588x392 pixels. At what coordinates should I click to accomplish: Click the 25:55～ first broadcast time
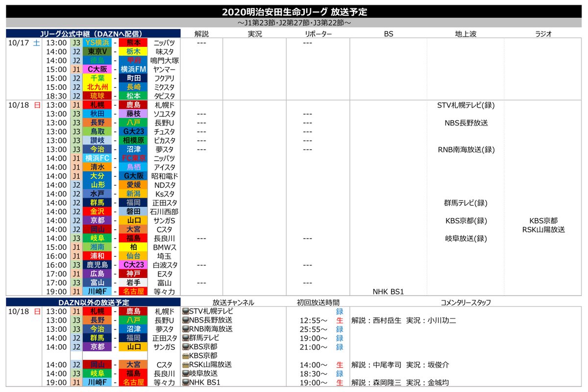coord(313,329)
